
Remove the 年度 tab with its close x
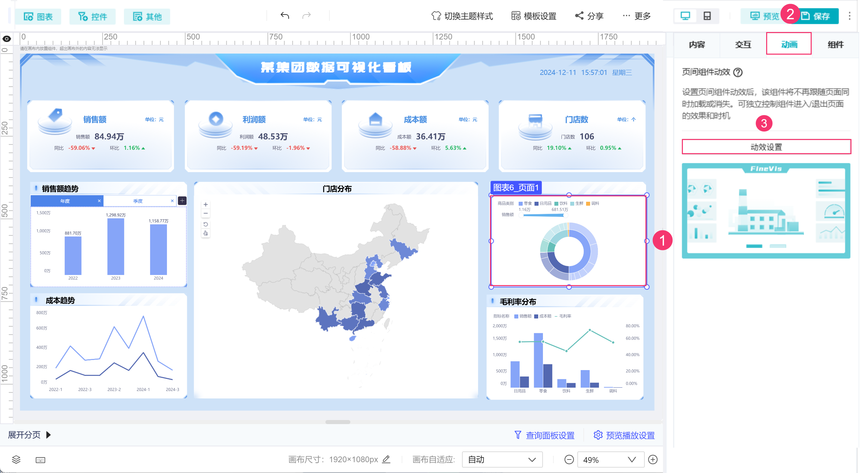pyautogui.click(x=99, y=201)
